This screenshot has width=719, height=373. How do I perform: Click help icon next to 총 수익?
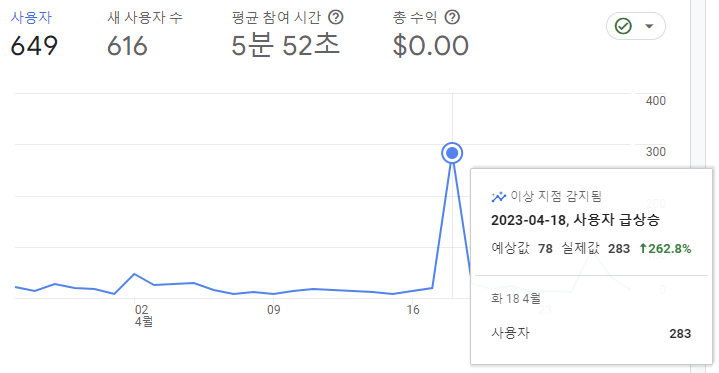[453, 17]
